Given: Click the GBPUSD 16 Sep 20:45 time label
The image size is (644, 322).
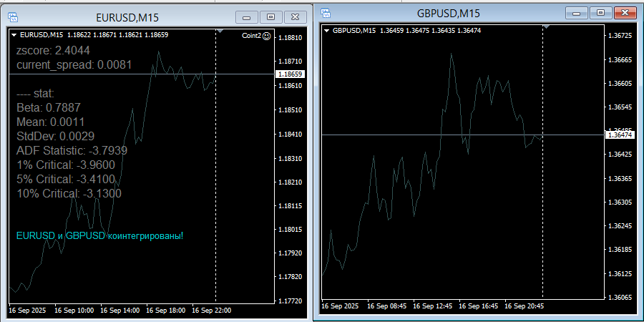Looking at the screenshot, I should 524,306.
